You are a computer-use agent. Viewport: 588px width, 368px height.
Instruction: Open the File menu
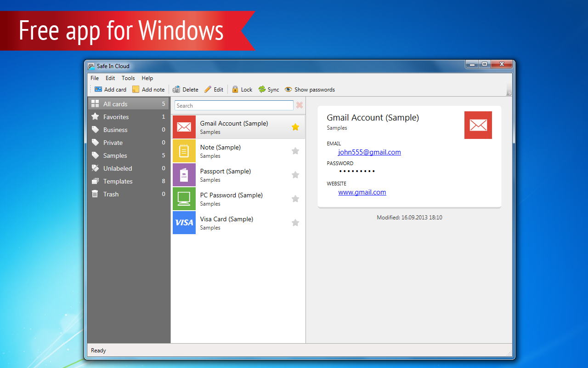(x=94, y=78)
